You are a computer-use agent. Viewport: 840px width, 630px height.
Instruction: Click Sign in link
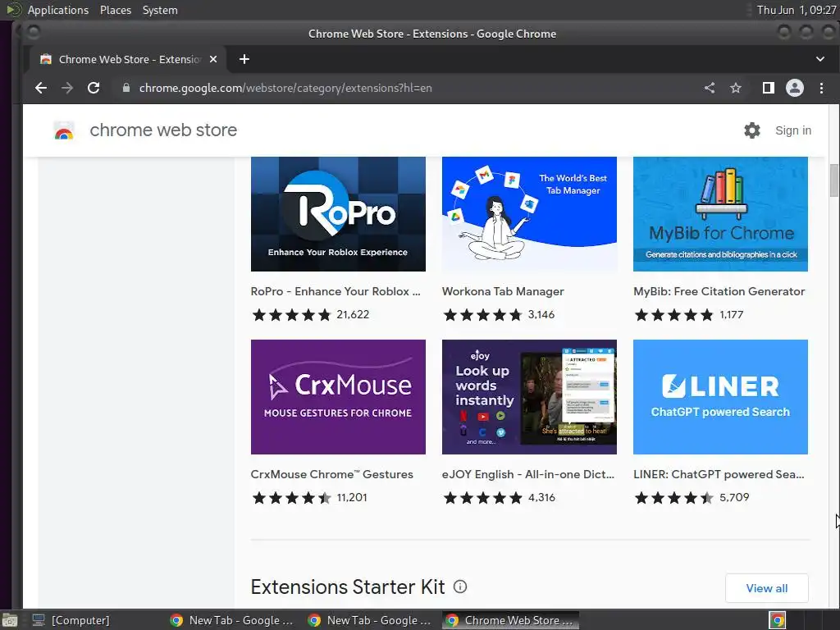pos(793,130)
